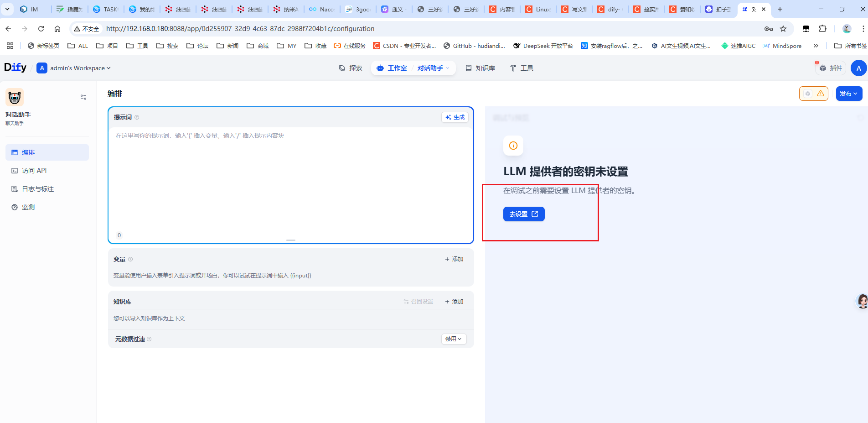868x423 pixels.
Task: Open the 禁用 metadata filter dropdown
Action: click(x=454, y=339)
